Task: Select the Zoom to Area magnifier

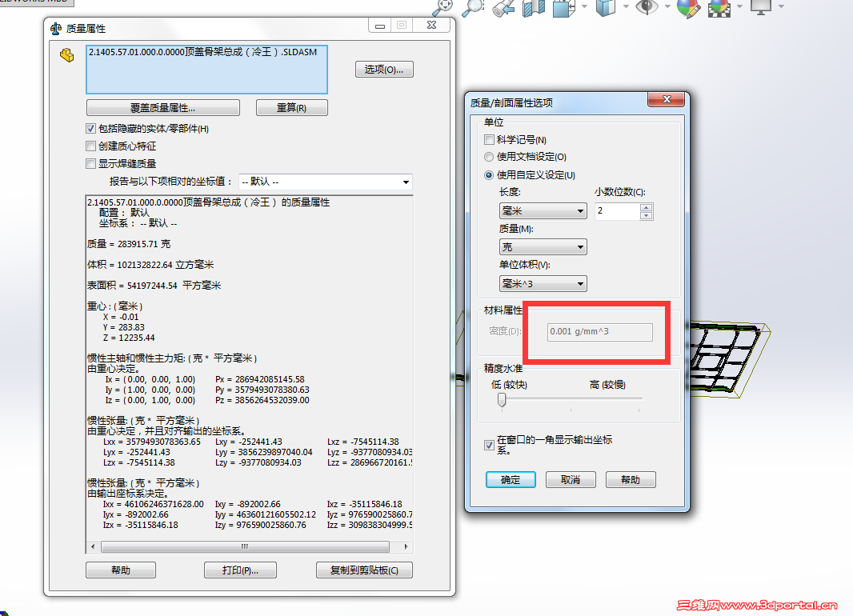Action: coord(473,7)
